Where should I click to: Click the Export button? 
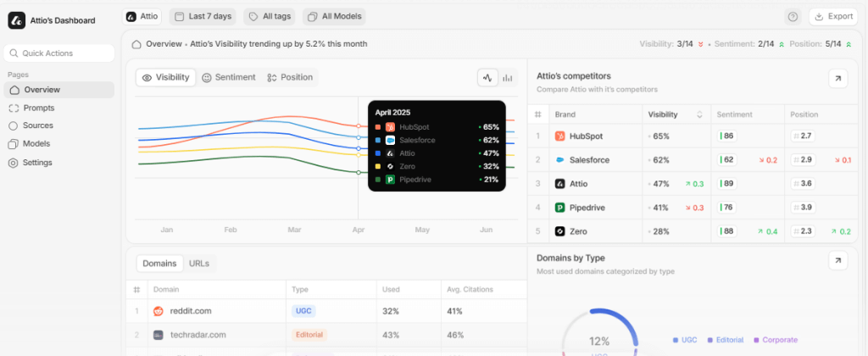[x=833, y=16]
